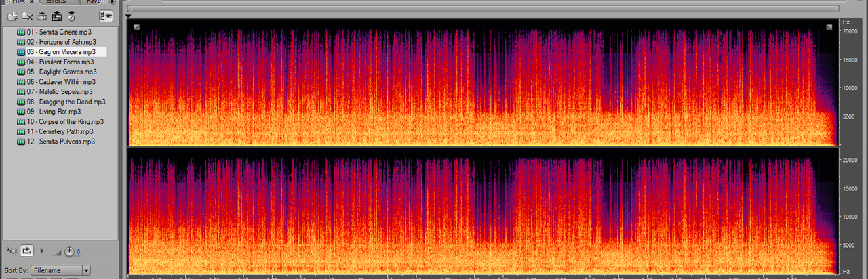Click the 20000 Hz label on upper channel scale
Viewport: 868px width, 279px height.
851,30
